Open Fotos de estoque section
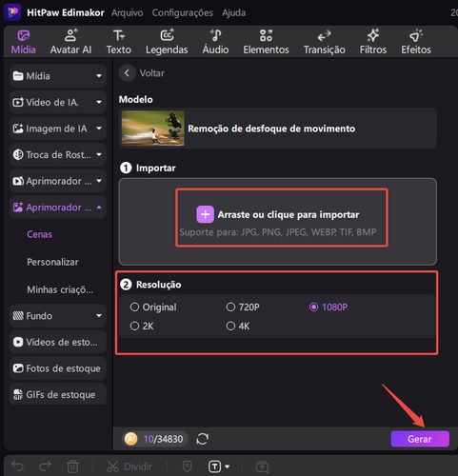 click(57, 368)
